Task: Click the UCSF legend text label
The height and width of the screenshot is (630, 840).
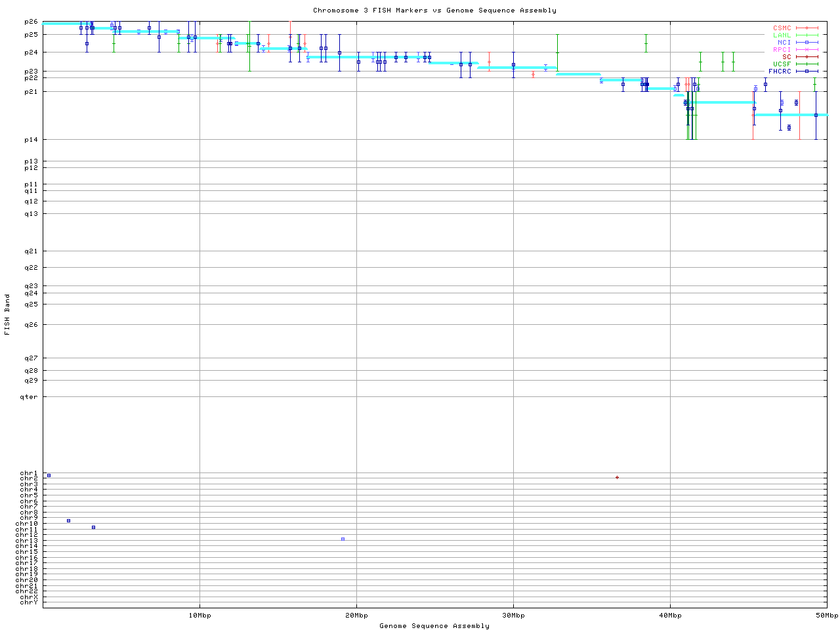Action: point(782,64)
